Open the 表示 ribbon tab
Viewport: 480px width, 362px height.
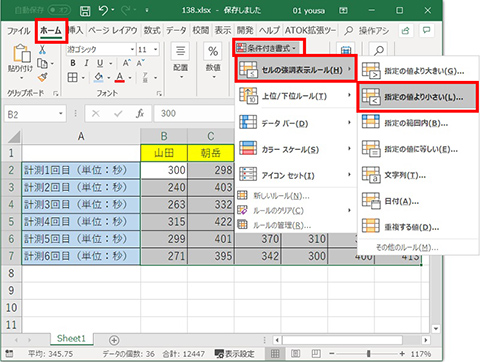tap(223, 30)
